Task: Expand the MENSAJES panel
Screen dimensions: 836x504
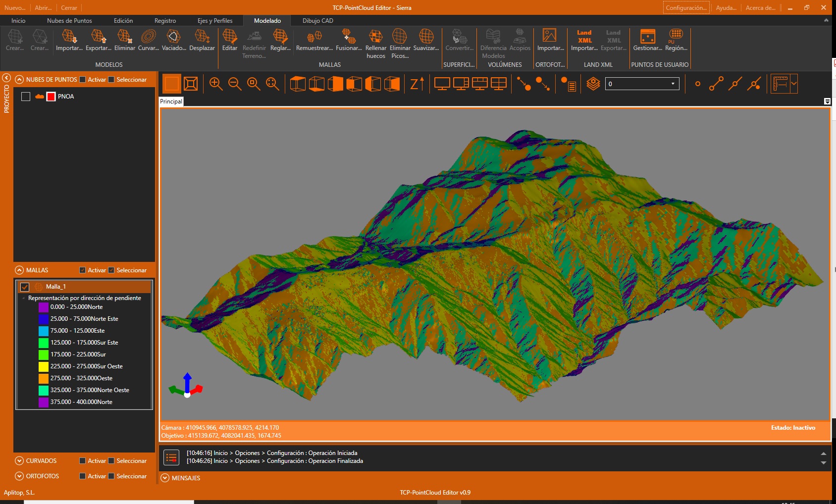Action: (165, 478)
